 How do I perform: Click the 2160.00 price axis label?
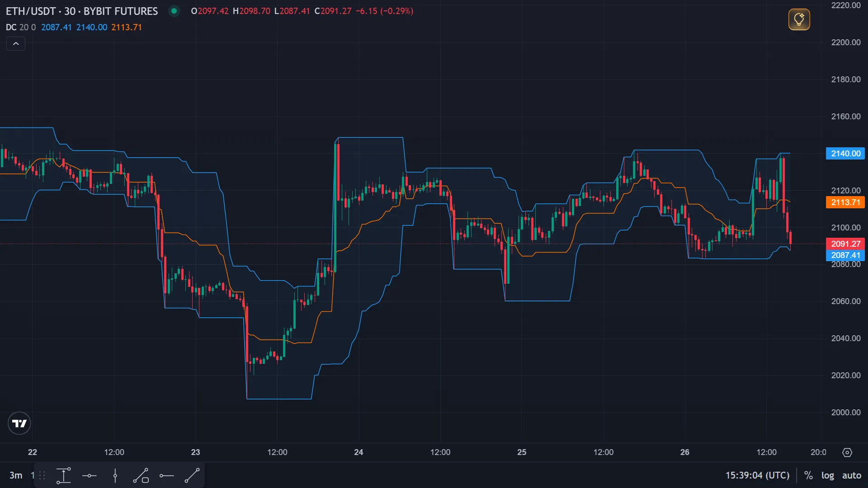click(x=845, y=117)
